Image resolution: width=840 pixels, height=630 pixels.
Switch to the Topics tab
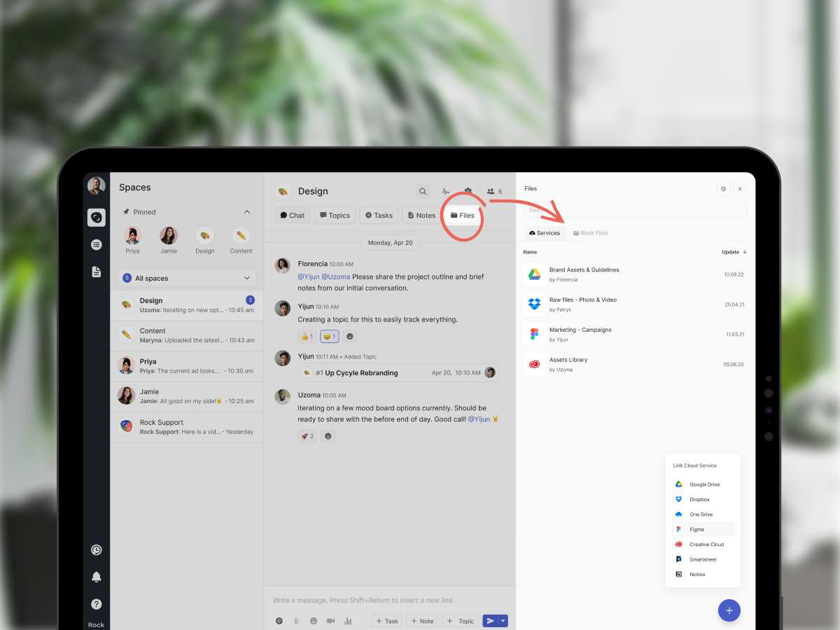click(x=335, y=216)
